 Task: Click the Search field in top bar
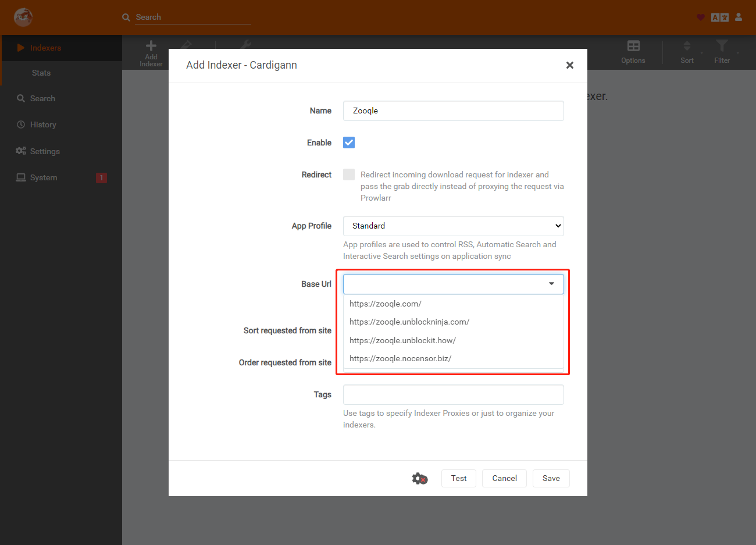point(193,17)
